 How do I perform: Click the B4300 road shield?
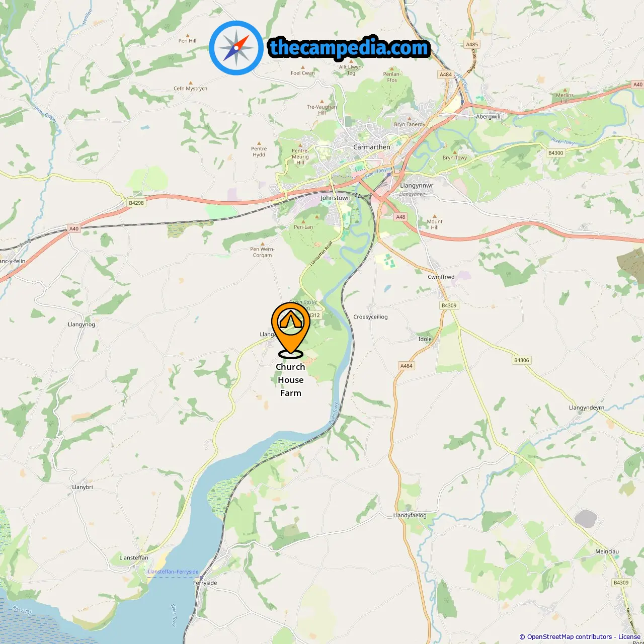point(556,153)
